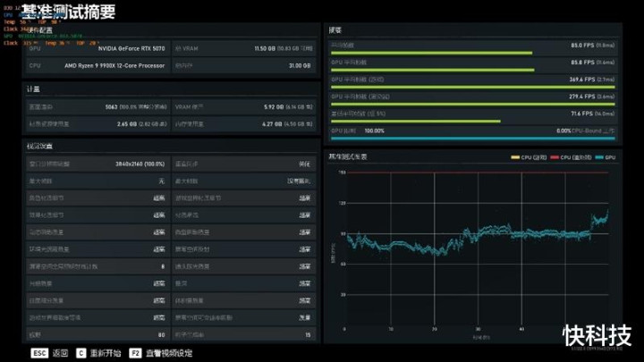This screenshot has height=362, width=644.
Task: Click the settings value 15 in bottom row
Action: [308, 335]
